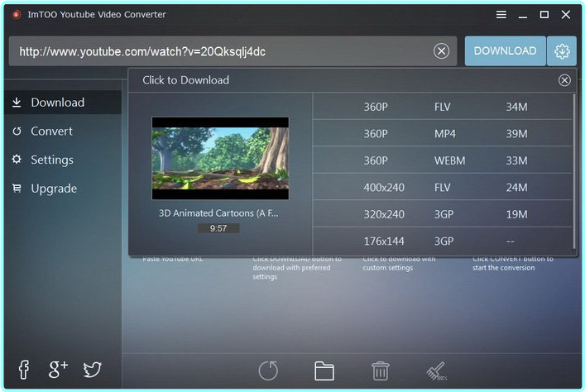Click the circular restart arrow icon

click(268, 370)
